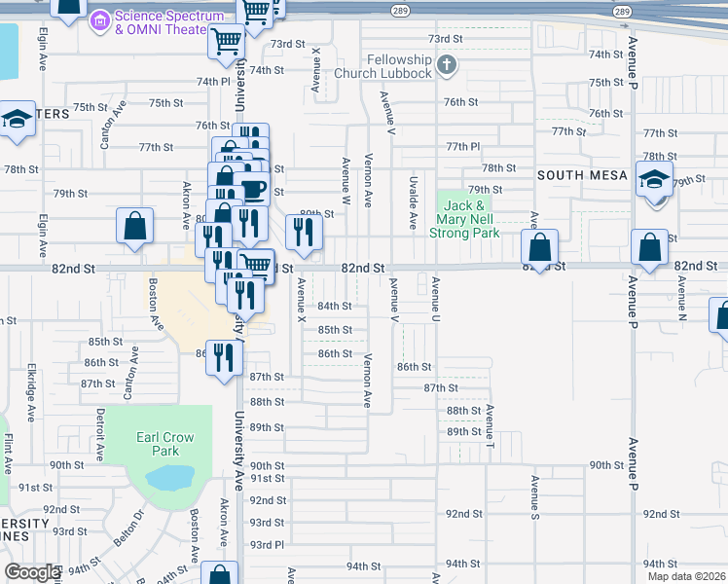Click the Science Spectrum & OMNI Theater label
Screen dimensions: 728x584
(169, 22)
